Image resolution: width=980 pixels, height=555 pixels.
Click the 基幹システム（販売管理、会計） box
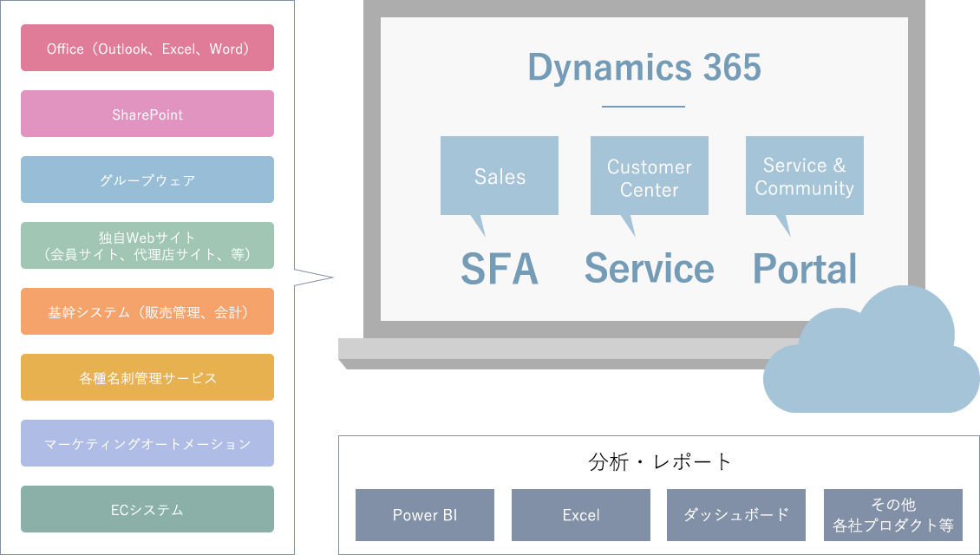[x=147, y=311]
